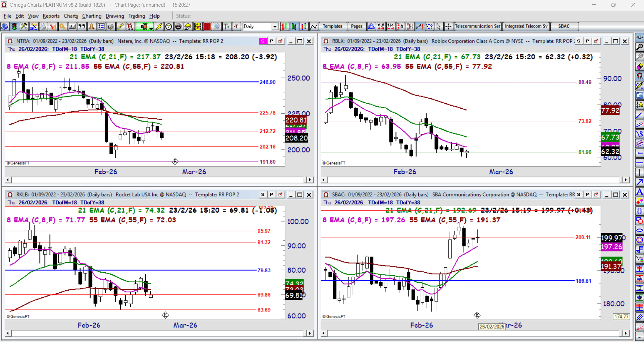Click the red book toolbar icon
The width and height of the screenshot is (644, 342).
click(207, 26)
